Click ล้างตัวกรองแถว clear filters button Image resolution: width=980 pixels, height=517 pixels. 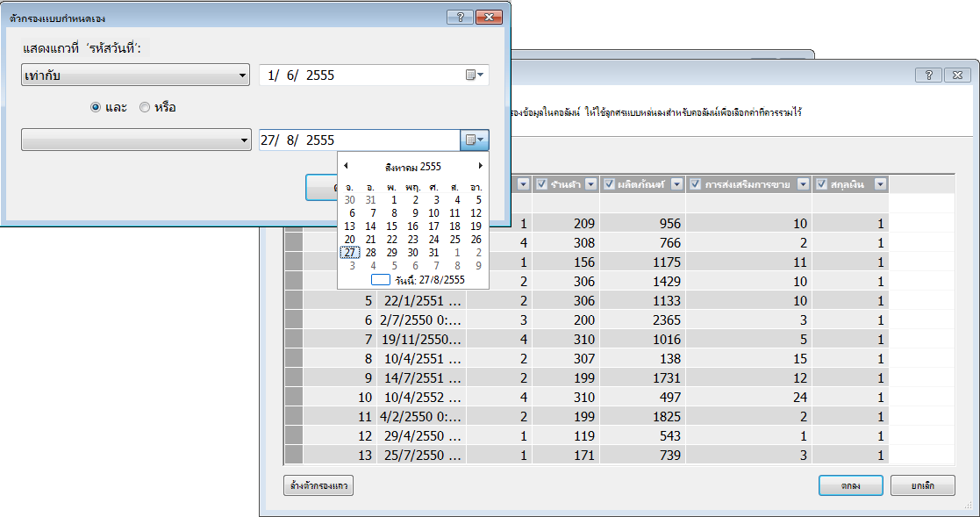tap(318, 485)
